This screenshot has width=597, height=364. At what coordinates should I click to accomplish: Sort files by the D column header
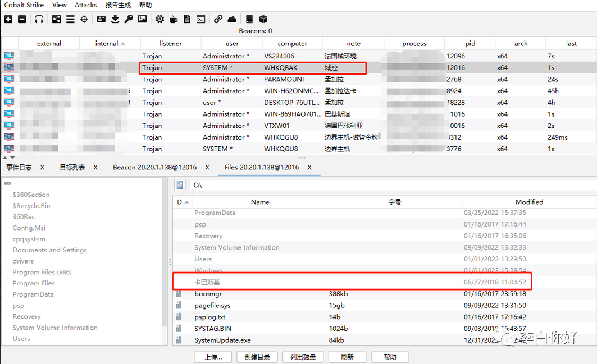183,202
